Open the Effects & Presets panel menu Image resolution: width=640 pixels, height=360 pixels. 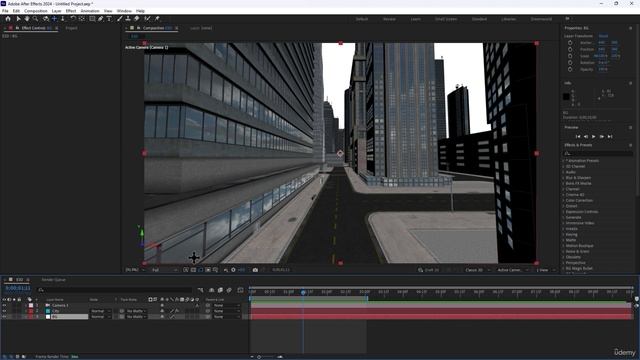[630, 145]
